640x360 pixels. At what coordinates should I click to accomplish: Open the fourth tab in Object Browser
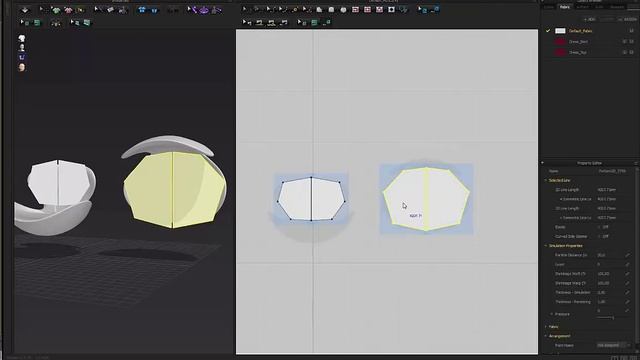click(x=599, y=7)
